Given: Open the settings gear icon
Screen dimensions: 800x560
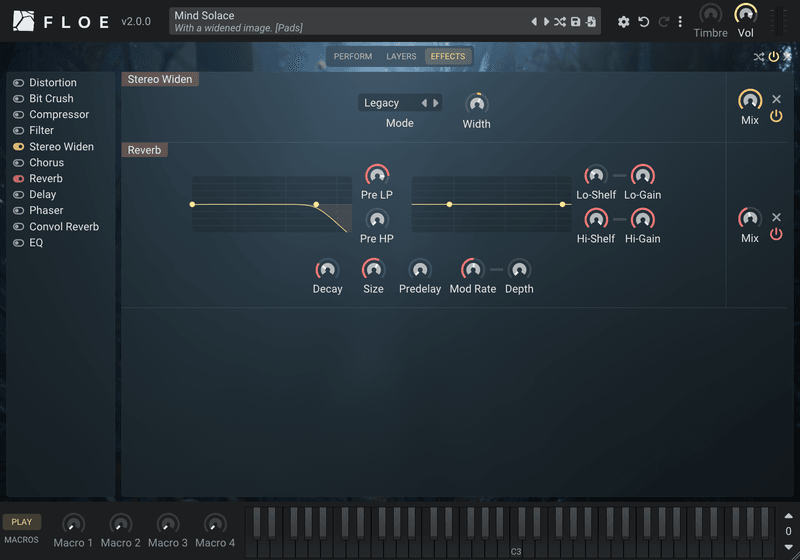Looking at the screenshot, I should click(x=623, y=22).
